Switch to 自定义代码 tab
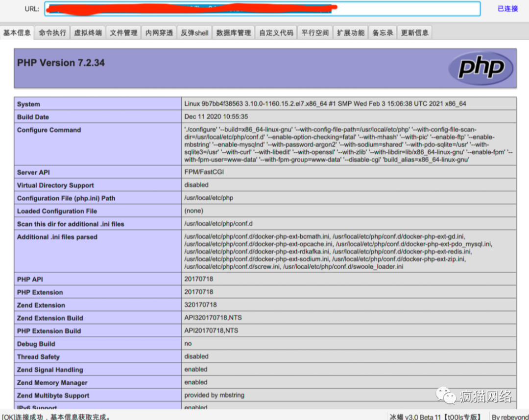Viewport: 529px width, 420px height. click(x=276, y=33)
